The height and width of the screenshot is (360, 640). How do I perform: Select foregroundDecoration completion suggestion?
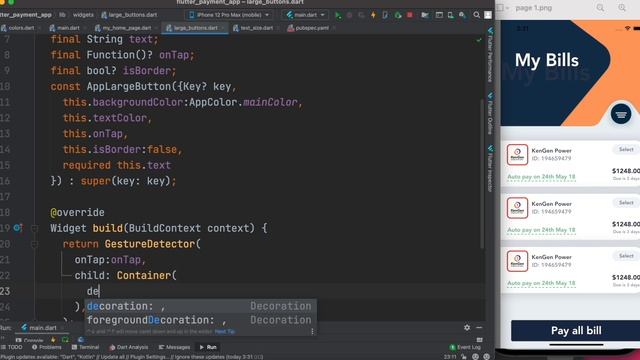coord(200,320)
